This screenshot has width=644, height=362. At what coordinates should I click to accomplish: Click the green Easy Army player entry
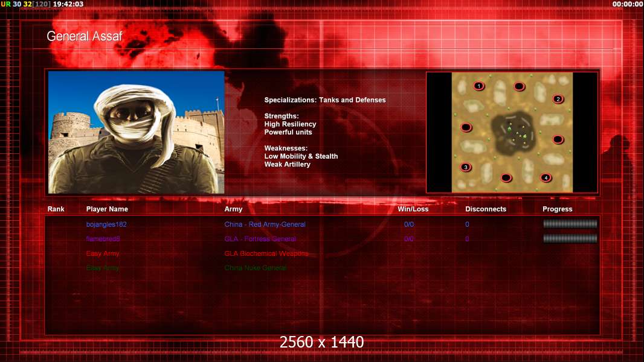click(103, 268)
